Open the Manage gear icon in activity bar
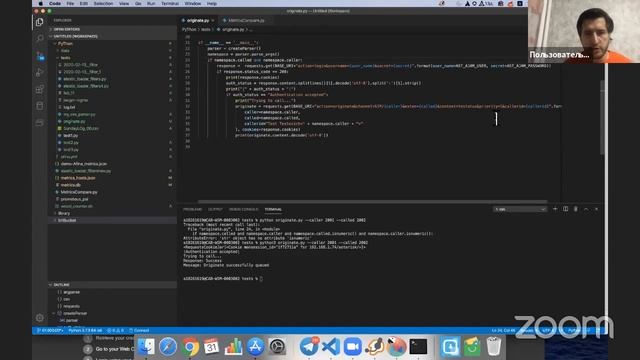Viewport: 640px width, 360px height. (40, 318)
